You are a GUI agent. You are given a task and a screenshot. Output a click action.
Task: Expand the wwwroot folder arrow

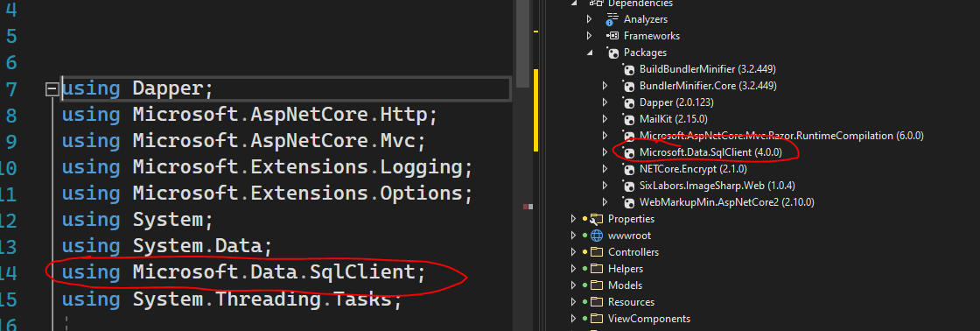574,236
